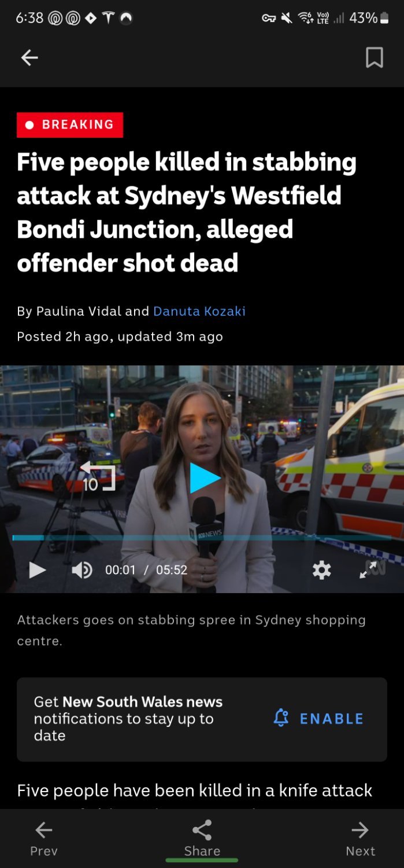Go to Next article
Screen dimensions: 404x868
click(x=360, y=838)
